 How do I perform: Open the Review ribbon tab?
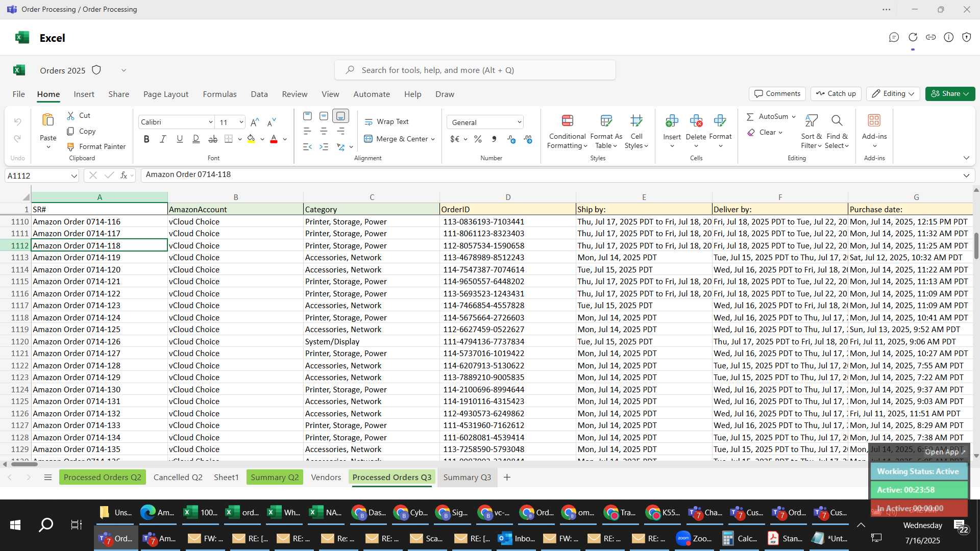pyautogui.click(x=295, y=94)
